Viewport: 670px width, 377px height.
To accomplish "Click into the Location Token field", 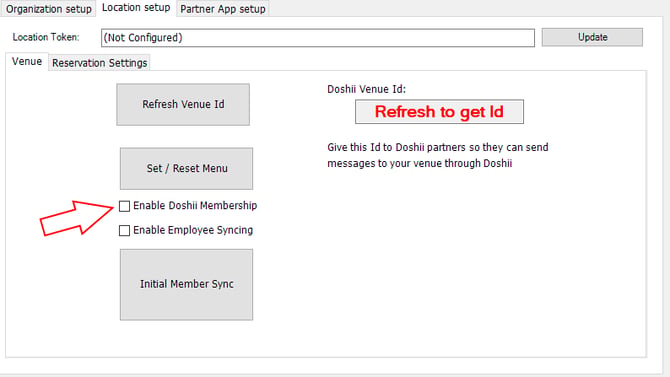I will (317, 38).
